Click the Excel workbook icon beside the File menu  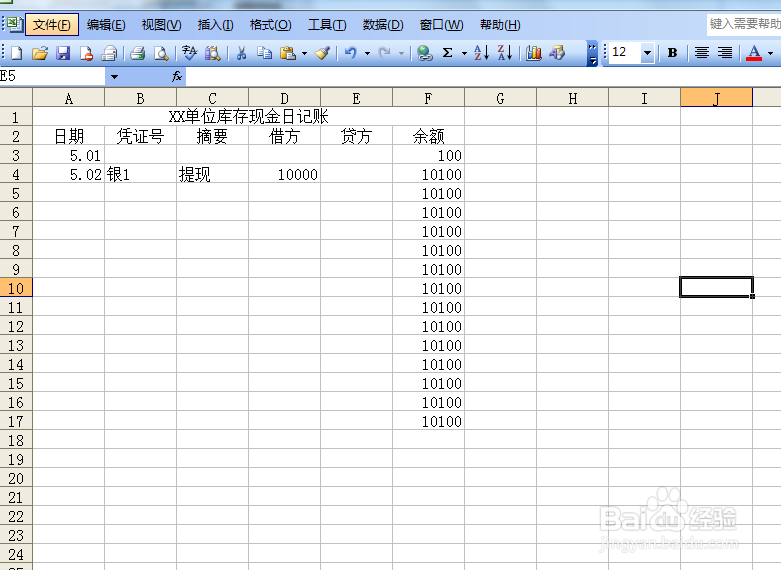tap(14, 24)
